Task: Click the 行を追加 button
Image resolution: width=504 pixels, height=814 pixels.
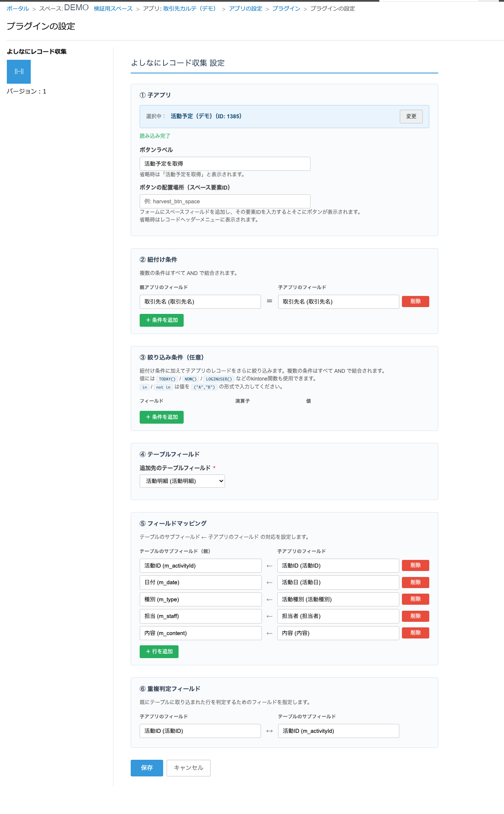Action: pyautogui.click(x=159, y=652)
